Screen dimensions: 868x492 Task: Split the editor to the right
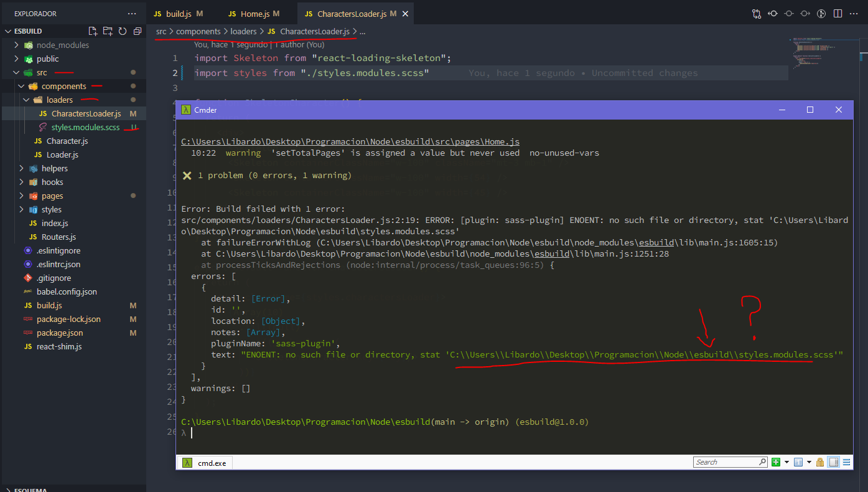(x=838, y=14)
